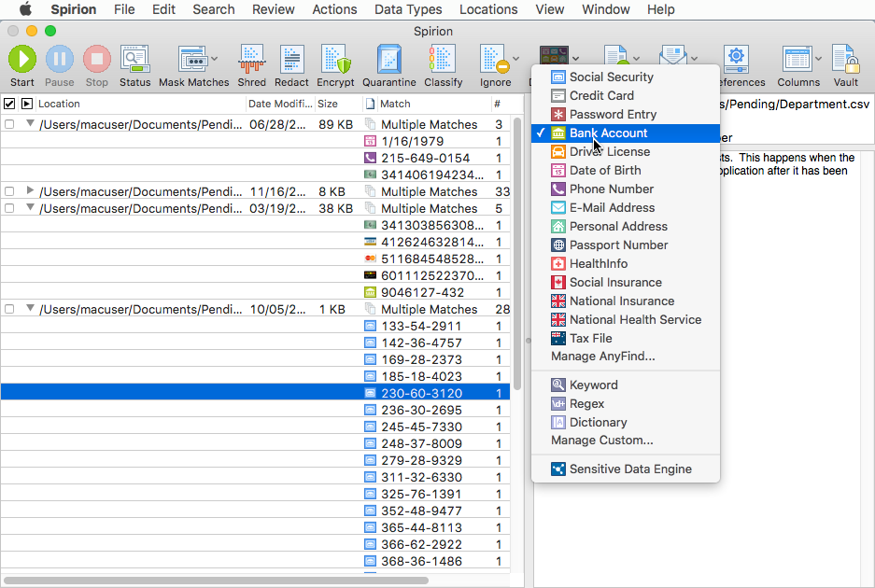This screenshot has width=875, height=588.
Task: Select National Health Service item
Action: (626, 319)
